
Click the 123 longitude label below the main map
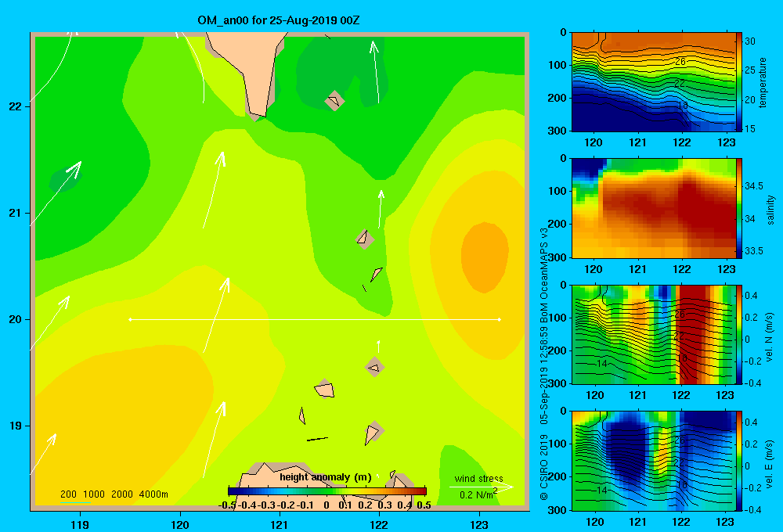(x=479, y=524)
